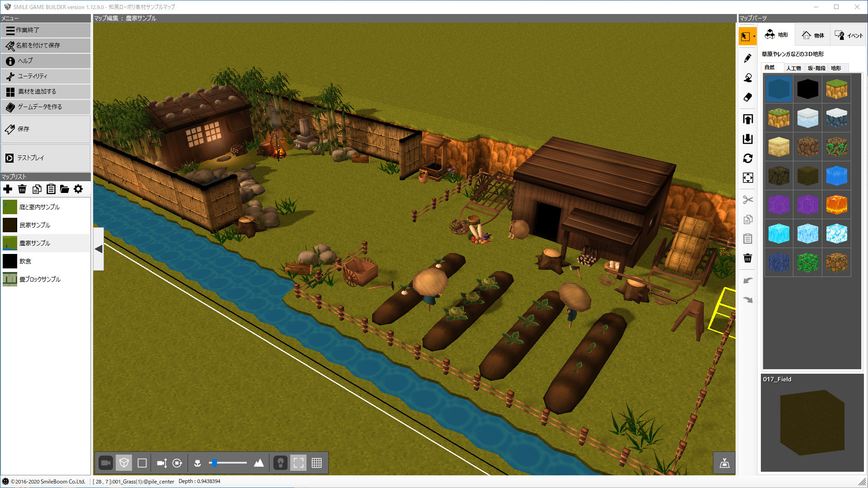Open the 人工物 terrain category tab
The width and height of the screenshot is (868, 488).
(793, 68)
